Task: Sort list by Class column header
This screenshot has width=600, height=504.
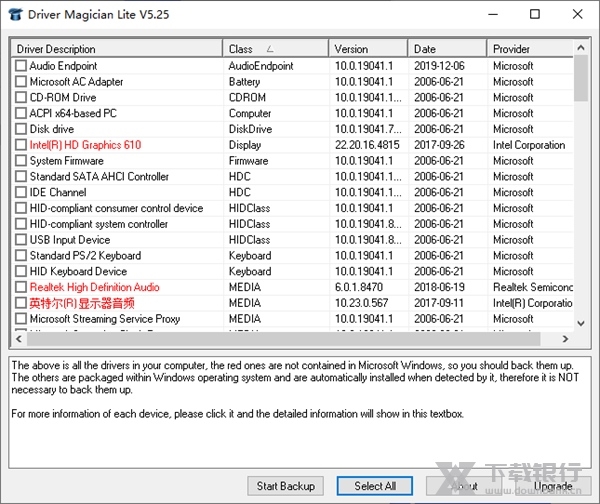Action: (x=275, y=49)
